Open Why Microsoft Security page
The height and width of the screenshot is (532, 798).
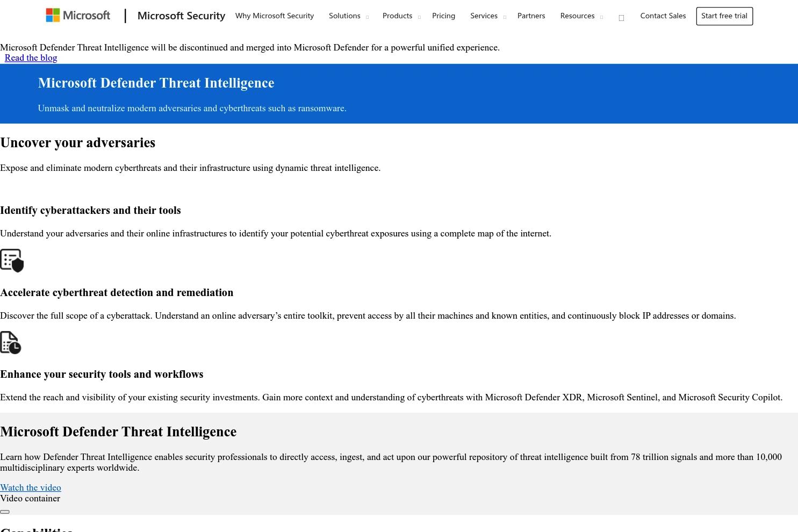(275, 16)
